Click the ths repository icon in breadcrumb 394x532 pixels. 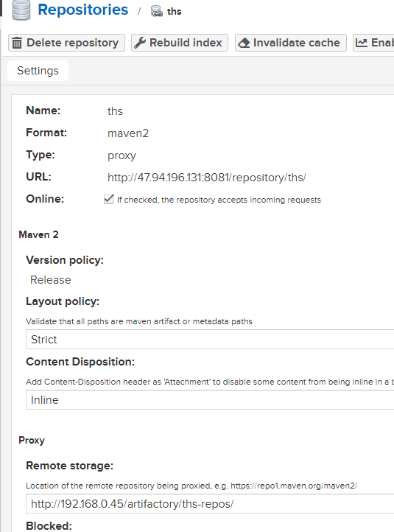point(156,11)
